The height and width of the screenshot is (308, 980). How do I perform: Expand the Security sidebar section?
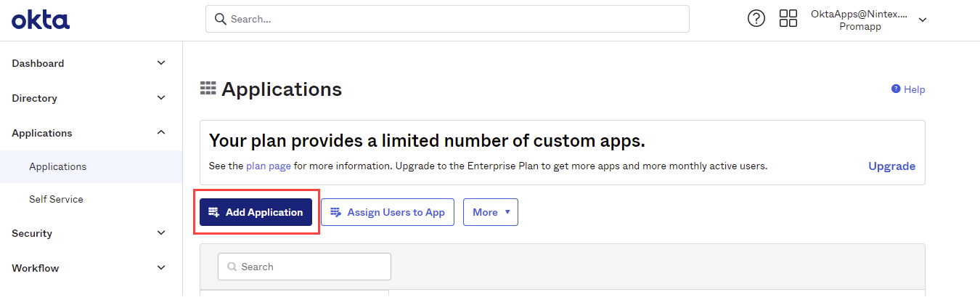(161, 233)
